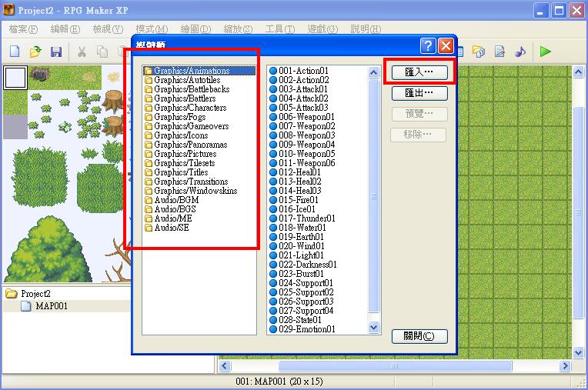Click the resource list scroll up arrow
Viewport: 588px width, 390px height.
(373, 72)
